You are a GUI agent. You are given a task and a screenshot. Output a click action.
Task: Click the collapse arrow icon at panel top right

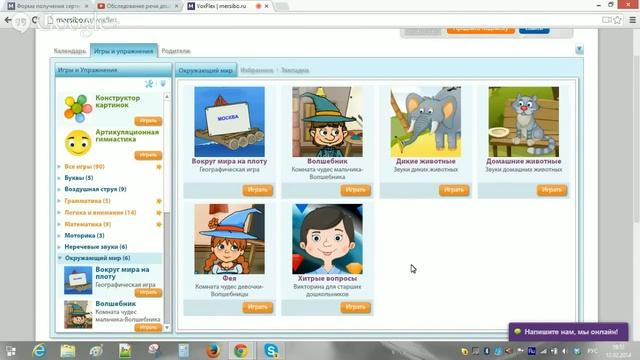pos(579,50)
